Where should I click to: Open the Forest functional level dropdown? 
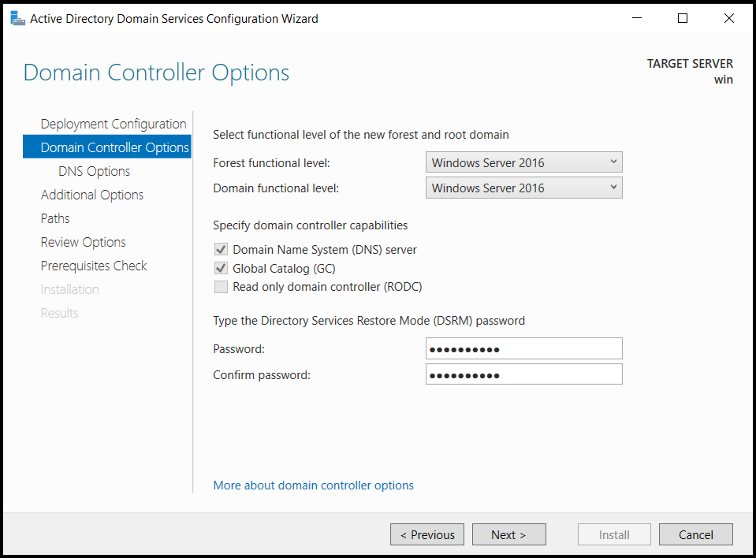pos(524,162)
